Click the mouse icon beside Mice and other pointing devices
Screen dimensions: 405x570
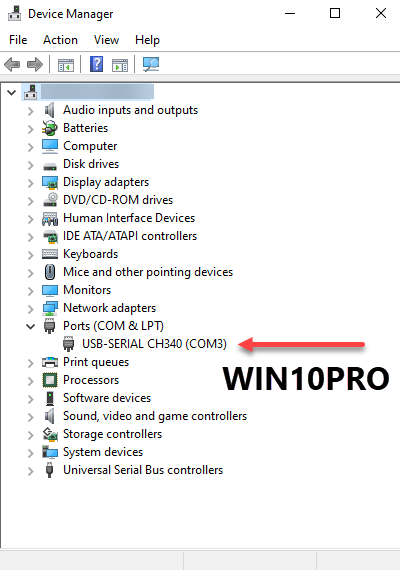(50, 272)
